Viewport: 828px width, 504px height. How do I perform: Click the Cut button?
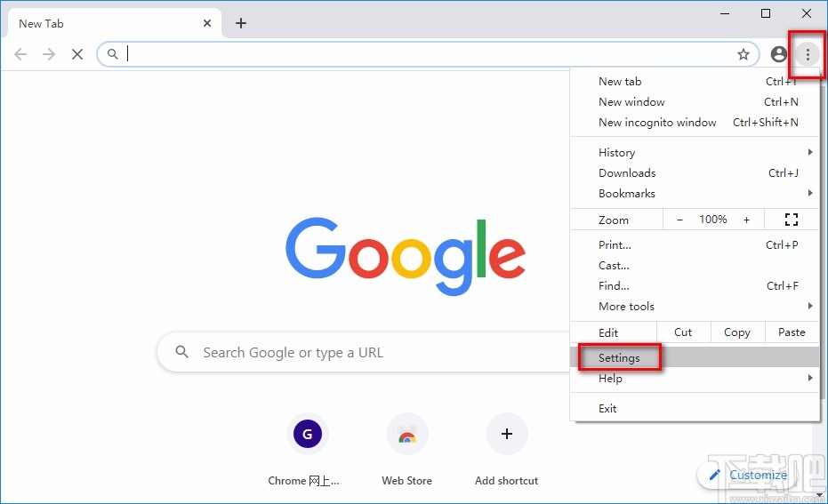[x=683, y=332]
